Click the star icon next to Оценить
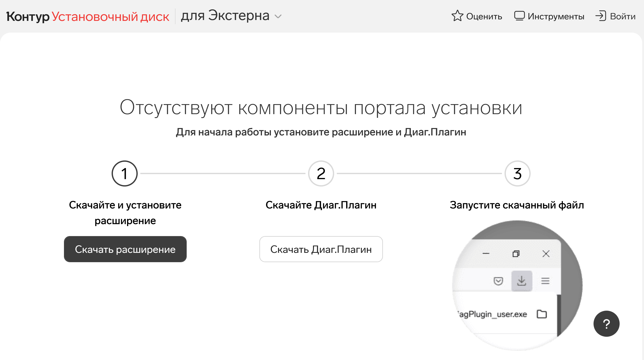Screen dimensions: 644x360 (457, 16)
